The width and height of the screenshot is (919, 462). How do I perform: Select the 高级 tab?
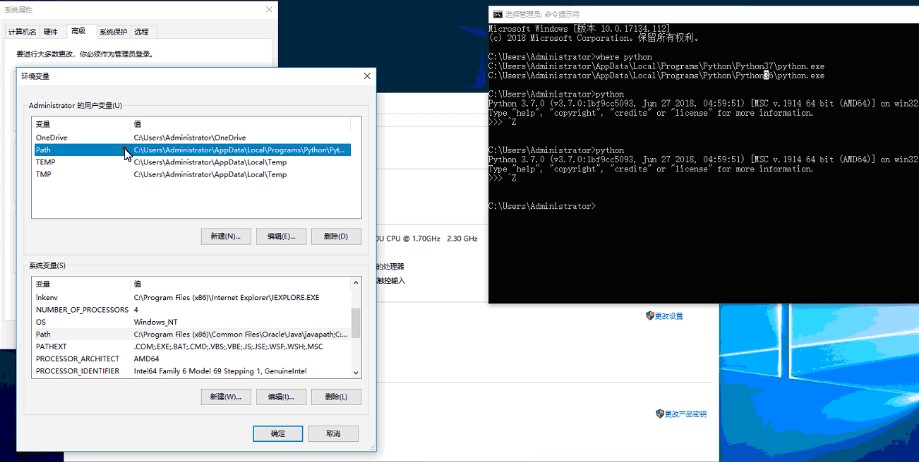click(x=78, y=30)
